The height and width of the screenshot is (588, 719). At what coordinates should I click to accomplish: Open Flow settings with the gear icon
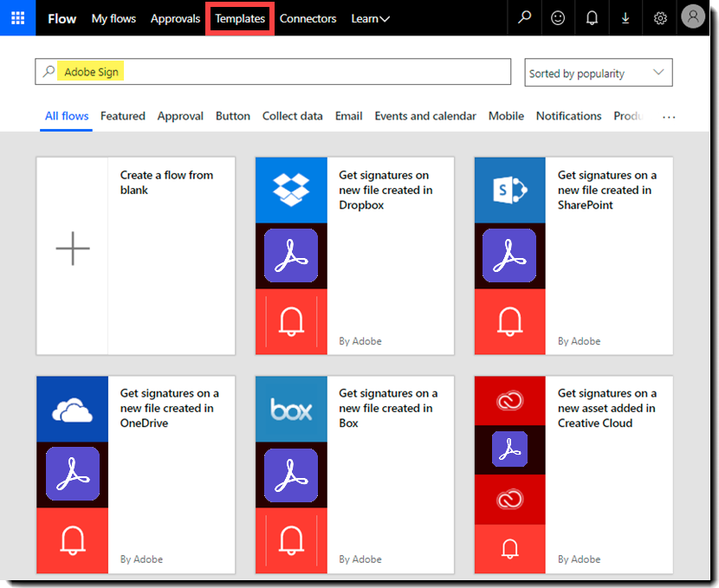click(x=659, y=17)
